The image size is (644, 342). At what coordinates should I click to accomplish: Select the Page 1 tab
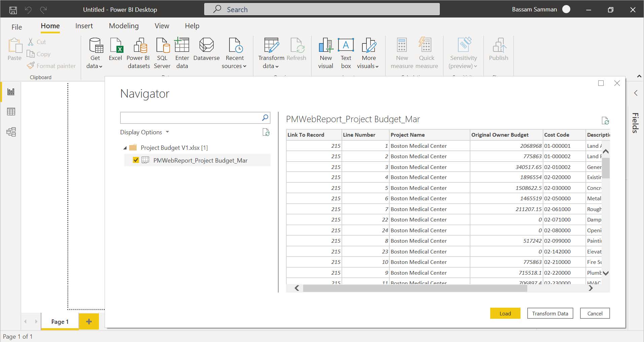pos(60,321)
